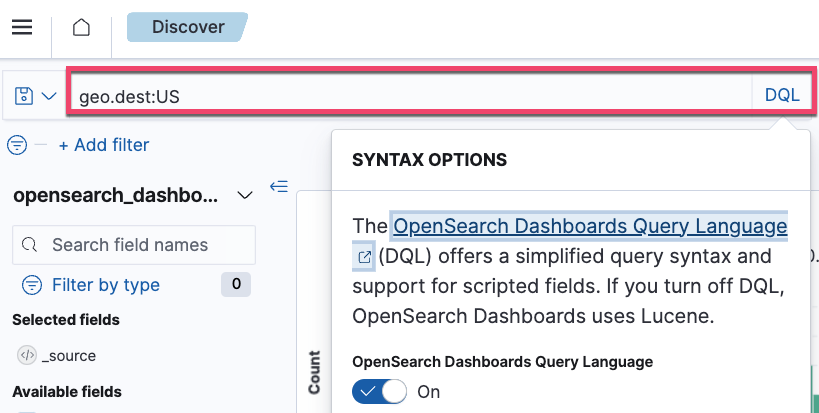The width and height of the screenshot is (819, 413).
Task: Open the DQL language switcher
Action: (x=782, y=95)
